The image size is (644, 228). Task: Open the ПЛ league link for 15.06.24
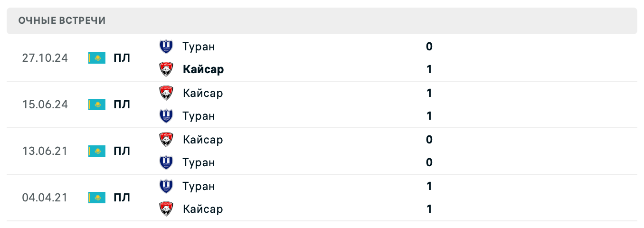coord(122,104)
